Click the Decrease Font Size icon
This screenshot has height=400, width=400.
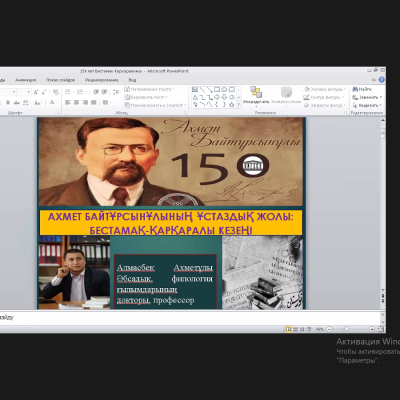[x=44, y=92]
